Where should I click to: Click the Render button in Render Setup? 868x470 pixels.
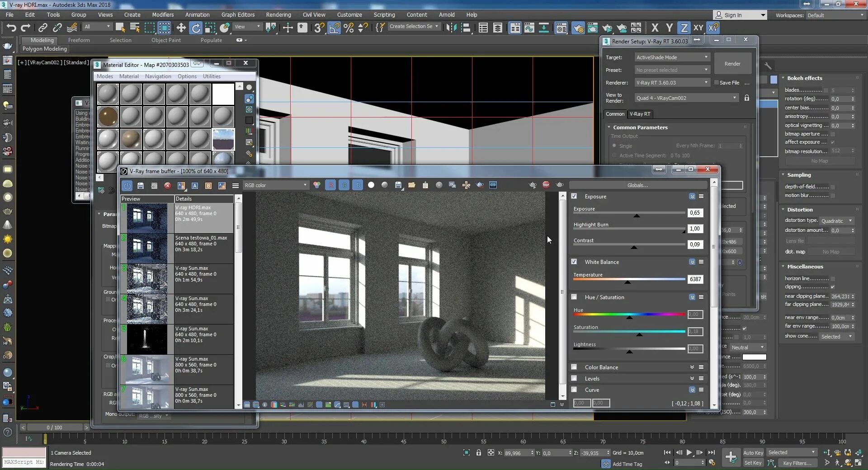tap(732, 64)
